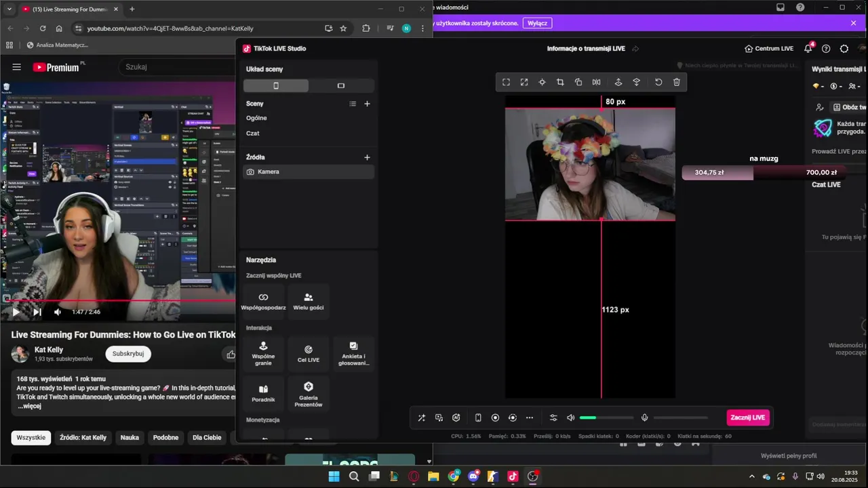This screenshot has height=488, width=868.
Task: Select the fit-to-screen icon in source toolbar
Action: [x=506, y=82]
